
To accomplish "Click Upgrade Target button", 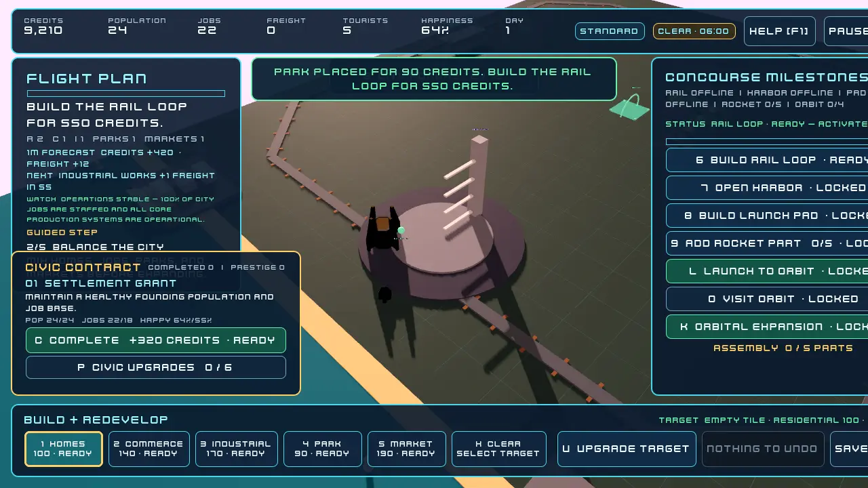I will coord(627,449).
